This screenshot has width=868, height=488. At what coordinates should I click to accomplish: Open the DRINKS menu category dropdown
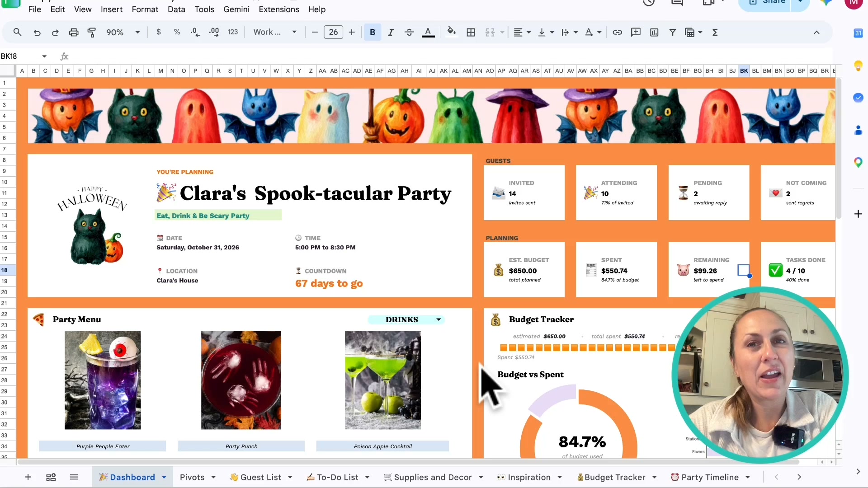click(439, 319)
